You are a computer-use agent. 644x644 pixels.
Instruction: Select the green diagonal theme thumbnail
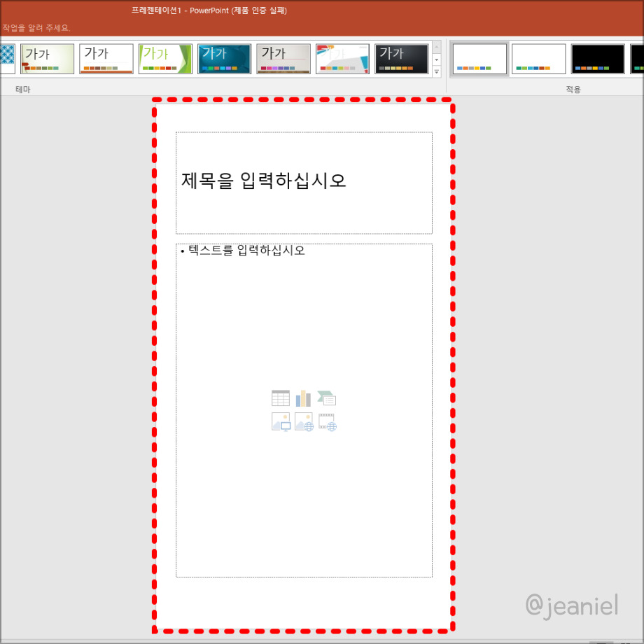[x=165, y=59]
